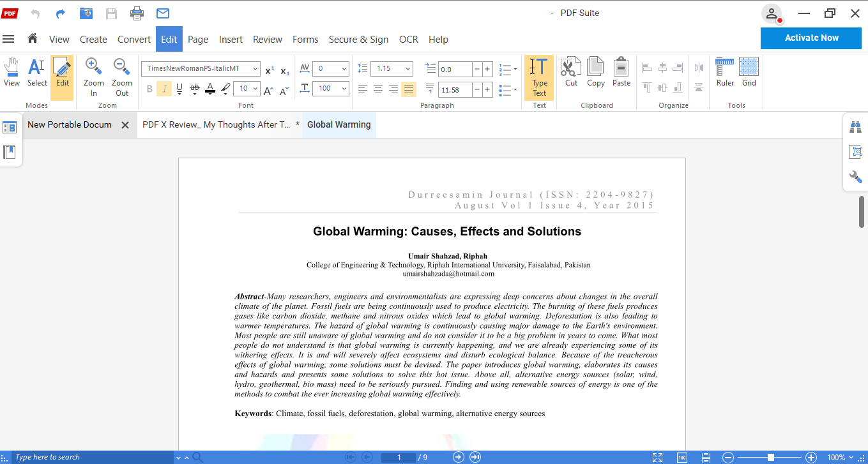The image size is (868, 464).
Task: Toggle underline formatting
Action: point(179,88)
